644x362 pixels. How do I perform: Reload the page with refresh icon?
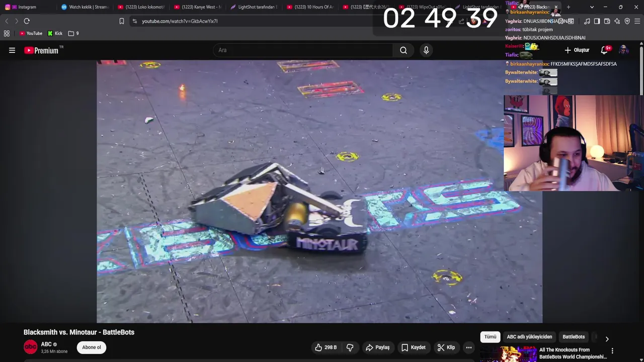coord(27,21)
